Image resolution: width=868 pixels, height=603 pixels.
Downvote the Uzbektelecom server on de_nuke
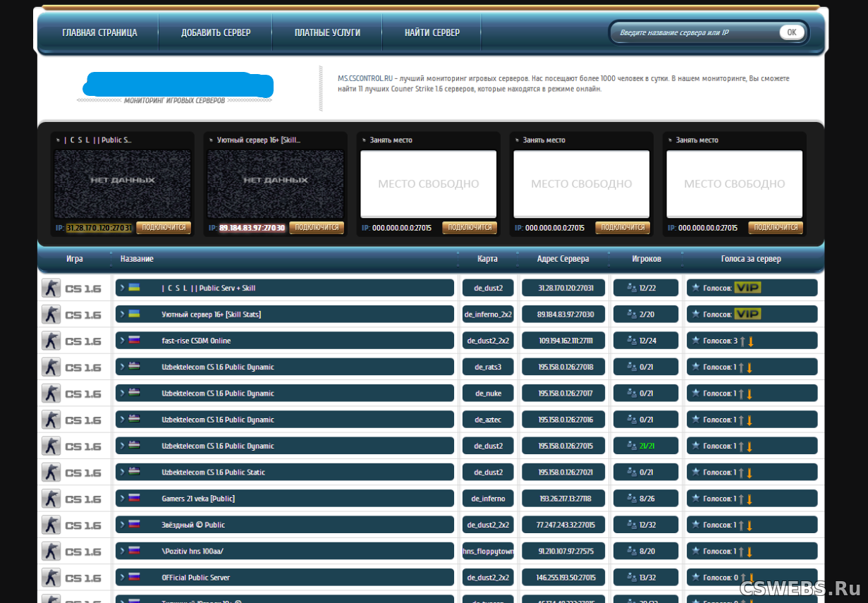(750, 394)
